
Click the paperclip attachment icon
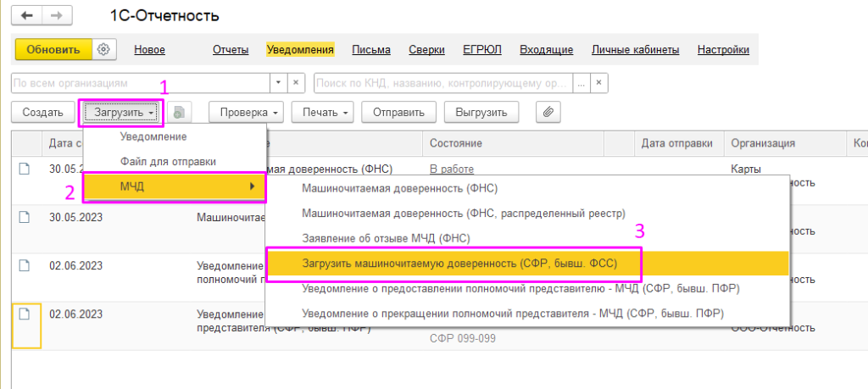[x=549, y=112]
